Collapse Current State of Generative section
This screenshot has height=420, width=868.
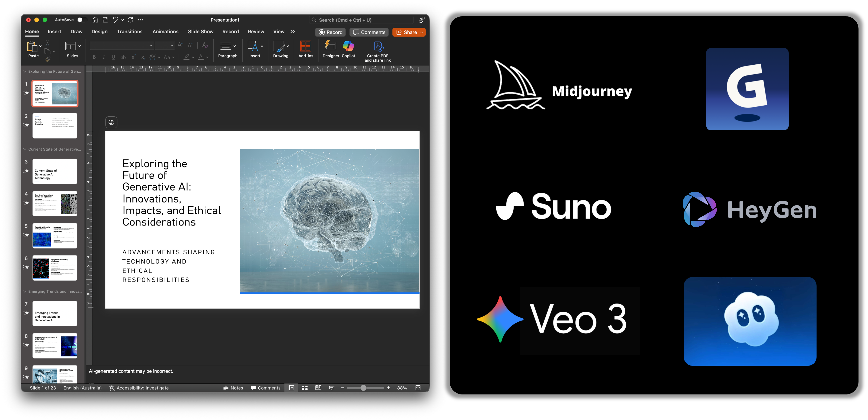pos(25,149)
